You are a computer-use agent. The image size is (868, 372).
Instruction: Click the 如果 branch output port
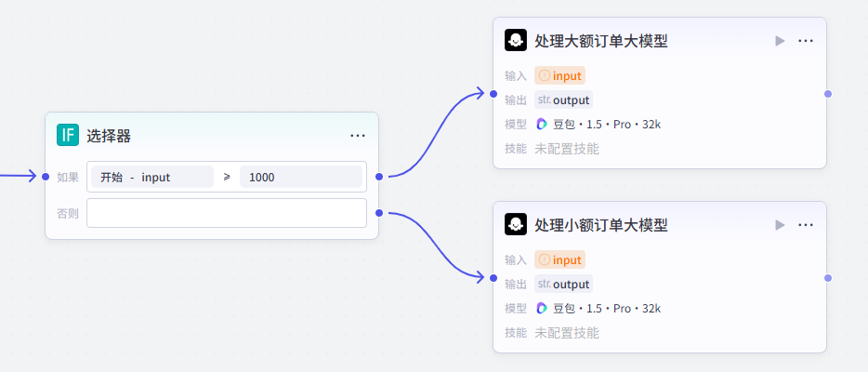378,177
